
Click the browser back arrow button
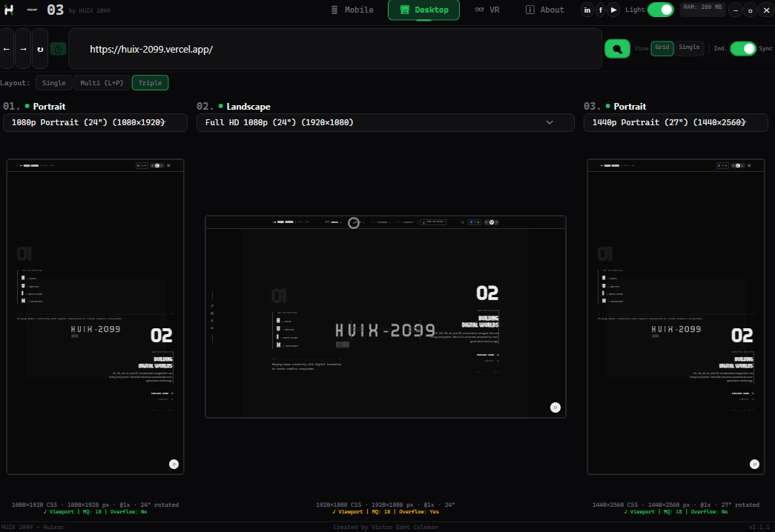[7, 49]
